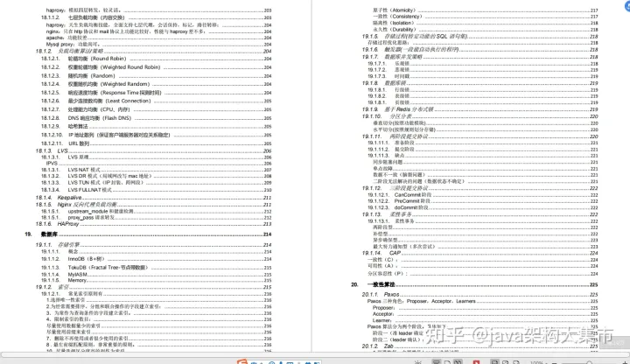Click the DNS 响应均衡 (Flash DNS) entry
630x364 pixels.
click(x=157, y=118)
